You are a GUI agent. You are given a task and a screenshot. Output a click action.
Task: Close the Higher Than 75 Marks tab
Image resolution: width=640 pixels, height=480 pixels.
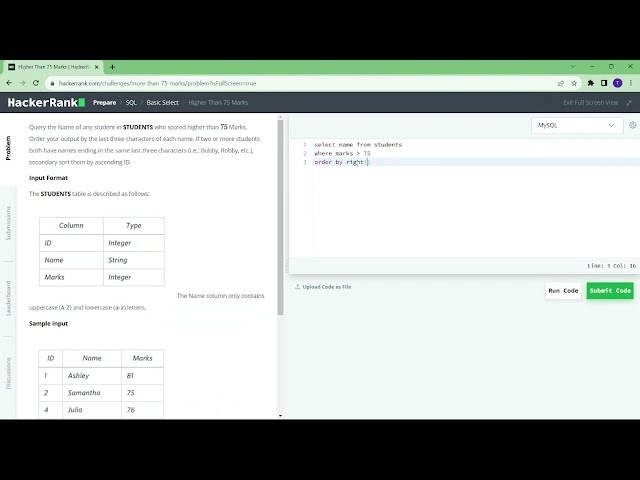[97, 67]
